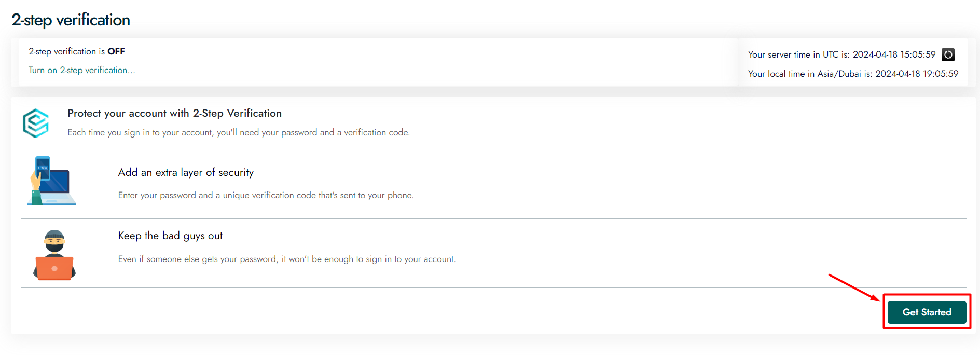Click the Protect your account heading
Viewport: 980px width, 357px height.
(174, 113)
